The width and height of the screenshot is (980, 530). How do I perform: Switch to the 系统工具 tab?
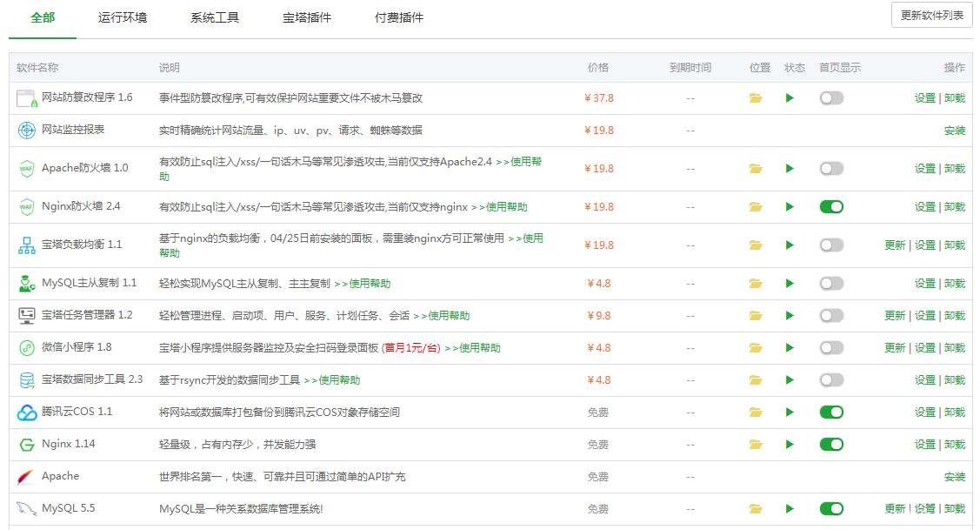pos(215,17)
